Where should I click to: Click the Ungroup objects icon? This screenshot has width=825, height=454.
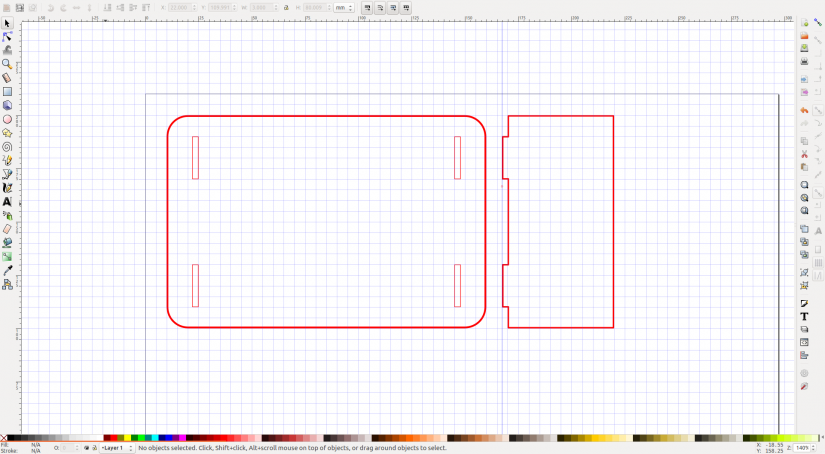point(804,285)
